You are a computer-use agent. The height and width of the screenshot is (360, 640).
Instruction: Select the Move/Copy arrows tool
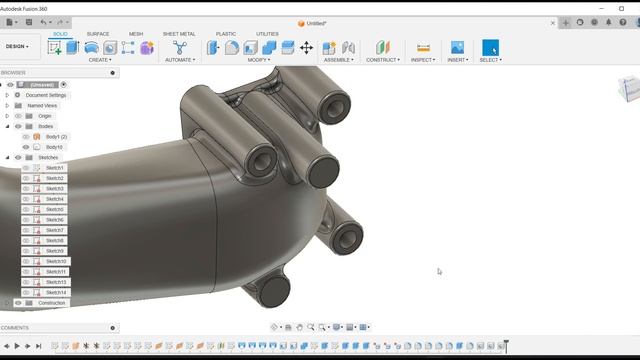pyautogui.click(x=306, y=48)
